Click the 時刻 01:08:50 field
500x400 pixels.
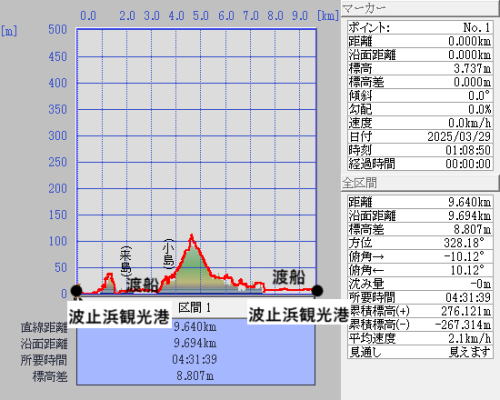coord(420,150)
